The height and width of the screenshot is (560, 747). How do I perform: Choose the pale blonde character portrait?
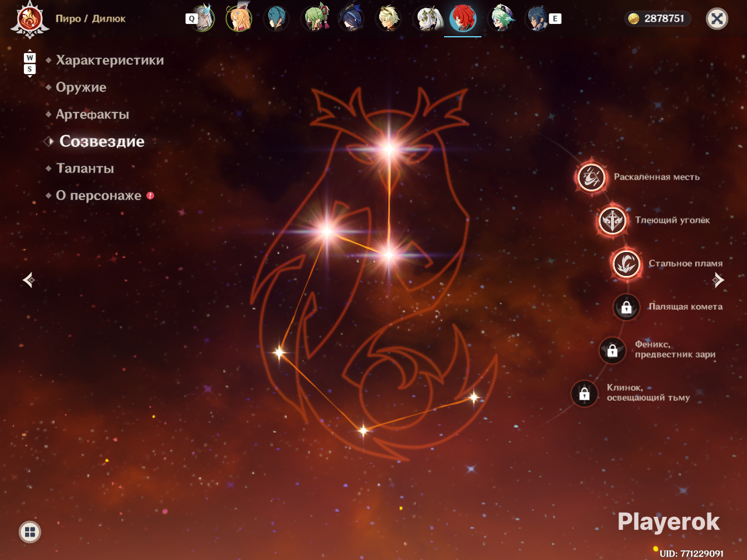pos(389,18)
